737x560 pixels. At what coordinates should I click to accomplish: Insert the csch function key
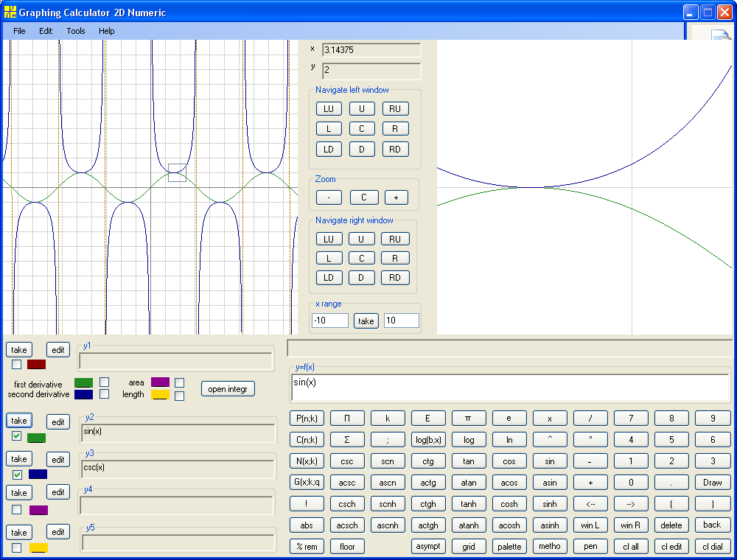[x=347, y=504]
